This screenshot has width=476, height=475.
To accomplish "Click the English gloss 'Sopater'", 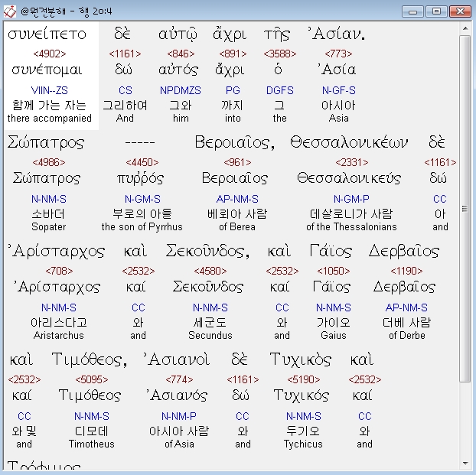I will [49, 226].
